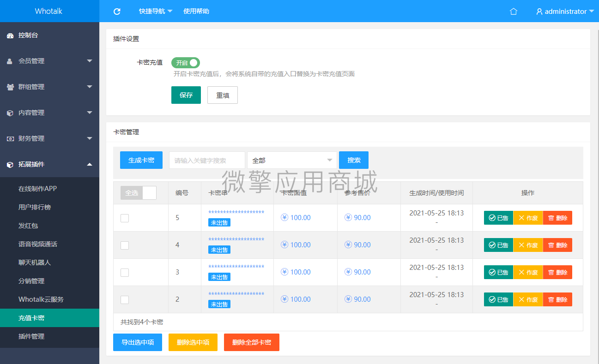Open Whotalk云服务 sidebar item
This screenshot has height=364, width=599.
(49, 299)
